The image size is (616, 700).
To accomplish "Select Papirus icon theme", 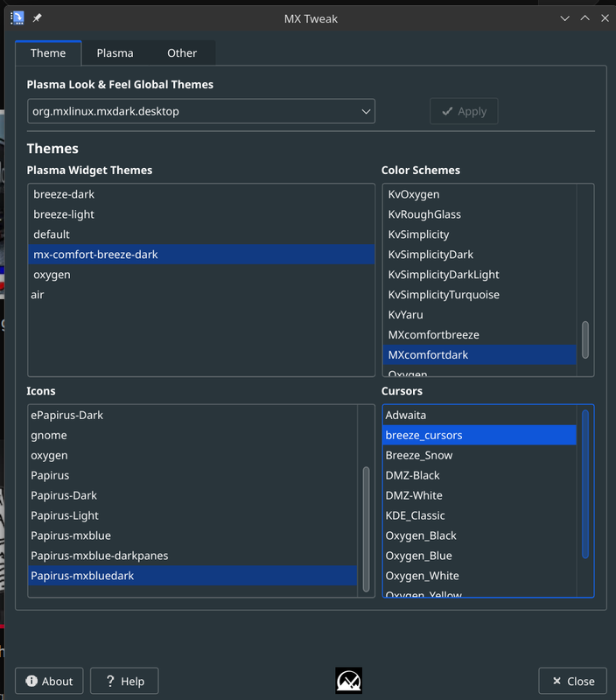I will coord(192,475).
